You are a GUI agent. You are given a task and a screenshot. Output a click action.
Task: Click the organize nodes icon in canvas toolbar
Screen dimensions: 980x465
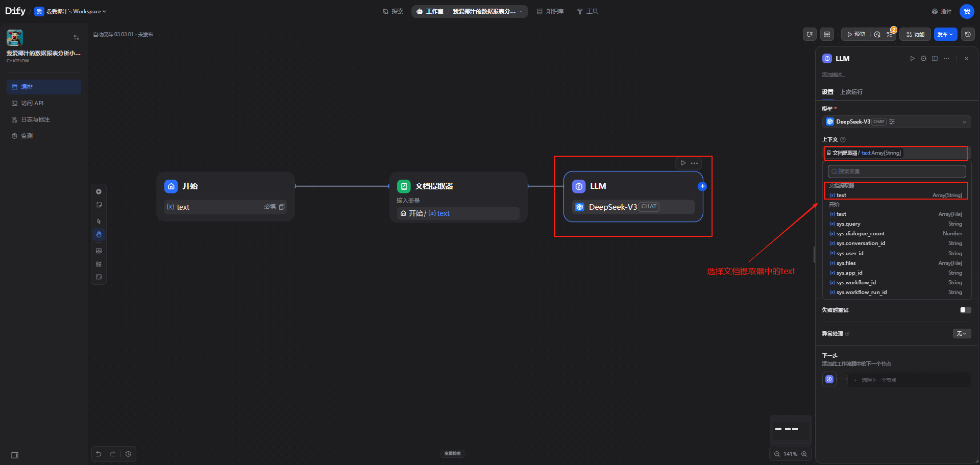coord(99,264)
